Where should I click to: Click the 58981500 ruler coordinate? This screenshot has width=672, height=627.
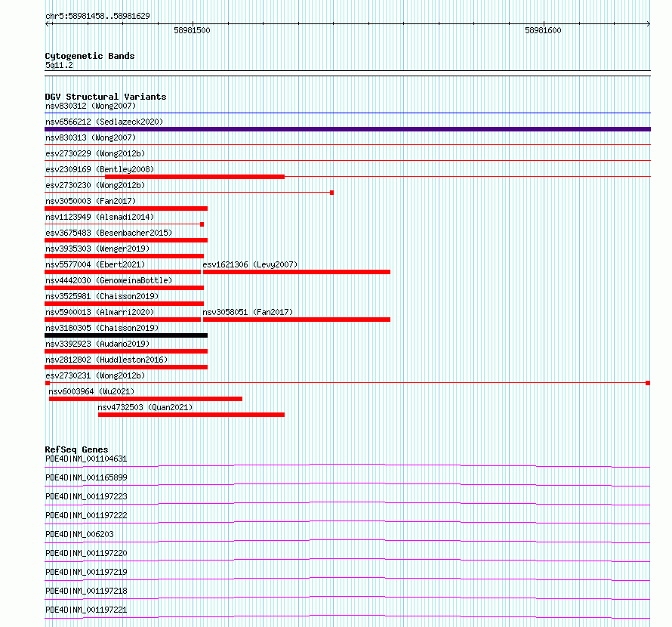point(192,30)
